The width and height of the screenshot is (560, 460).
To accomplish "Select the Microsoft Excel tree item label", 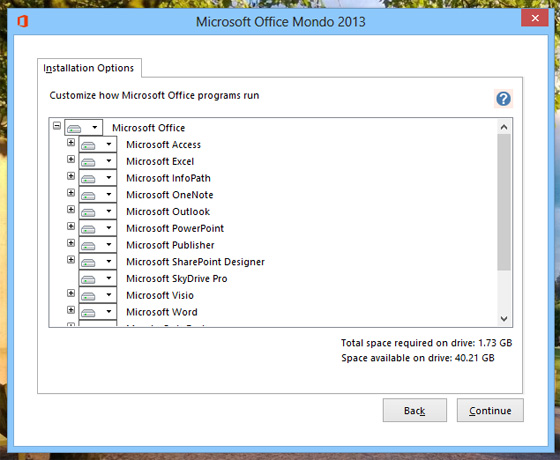I will pos(160,161).
